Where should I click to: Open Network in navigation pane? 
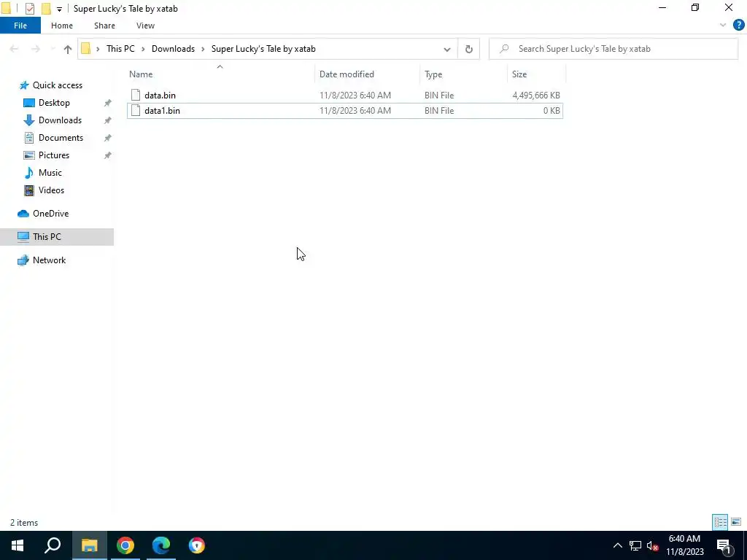49,260
